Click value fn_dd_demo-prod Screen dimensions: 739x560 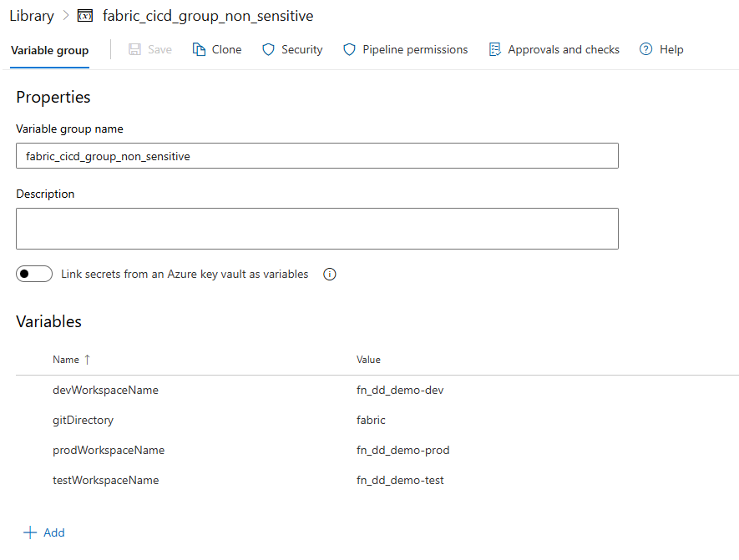point(403,451)
